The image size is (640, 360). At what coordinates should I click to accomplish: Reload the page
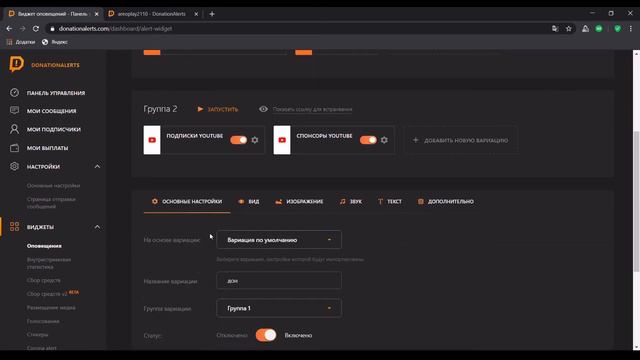tap(36, 29)
